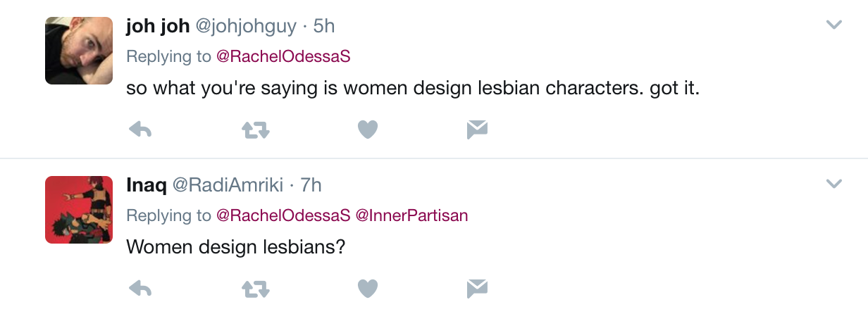Open more options chevron on Inaq's tweet
This screenshot has height=314, width=868.
click(833, 184)
